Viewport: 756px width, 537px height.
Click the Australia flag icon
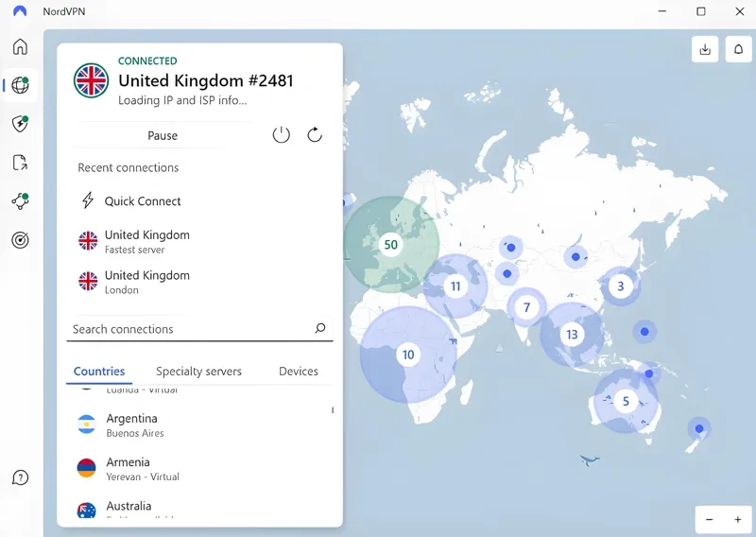tap(86, 510)
